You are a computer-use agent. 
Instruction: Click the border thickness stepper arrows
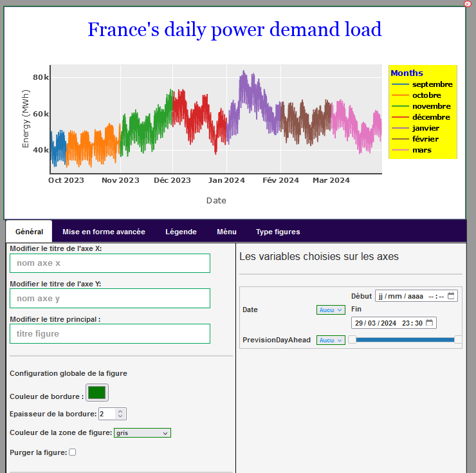tap(122, 414)
